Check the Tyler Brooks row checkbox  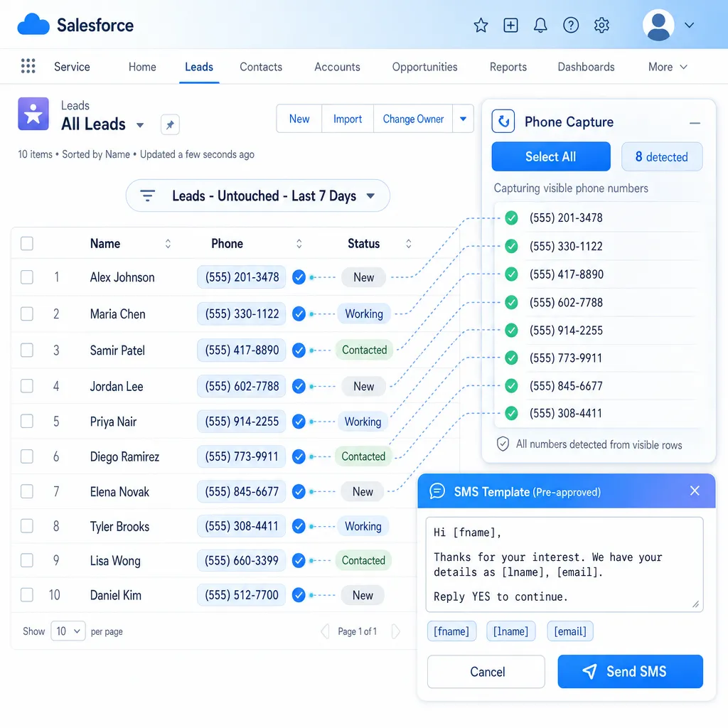(27, 526)
